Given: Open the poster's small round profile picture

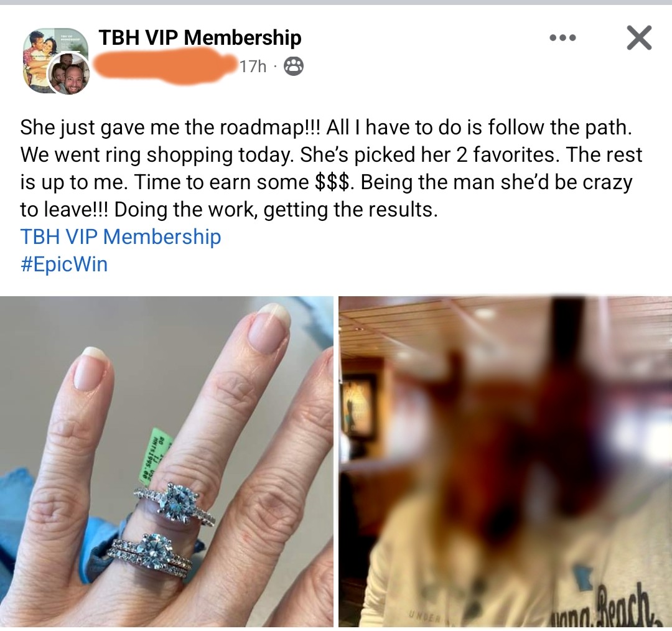Looking at the screenshot, I should point(68,75).
